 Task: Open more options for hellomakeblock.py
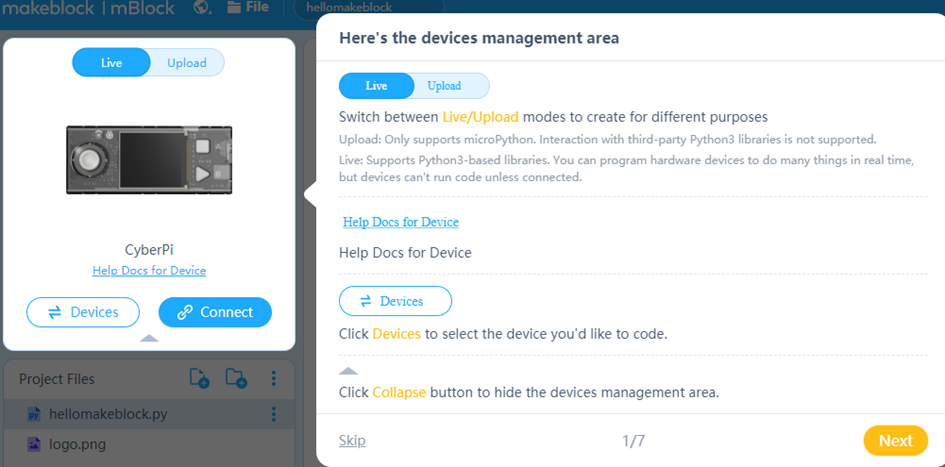(x=273, y=414)
